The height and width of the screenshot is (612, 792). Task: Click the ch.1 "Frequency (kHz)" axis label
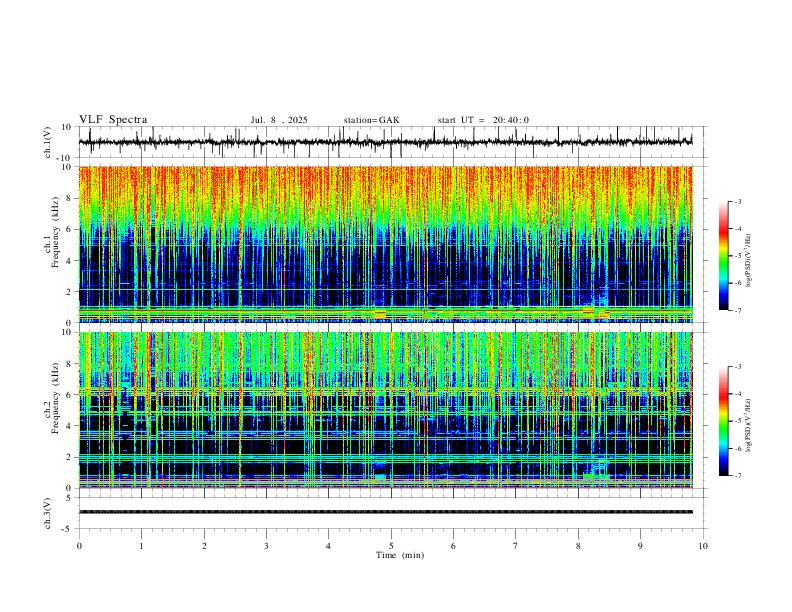(56, 230)
